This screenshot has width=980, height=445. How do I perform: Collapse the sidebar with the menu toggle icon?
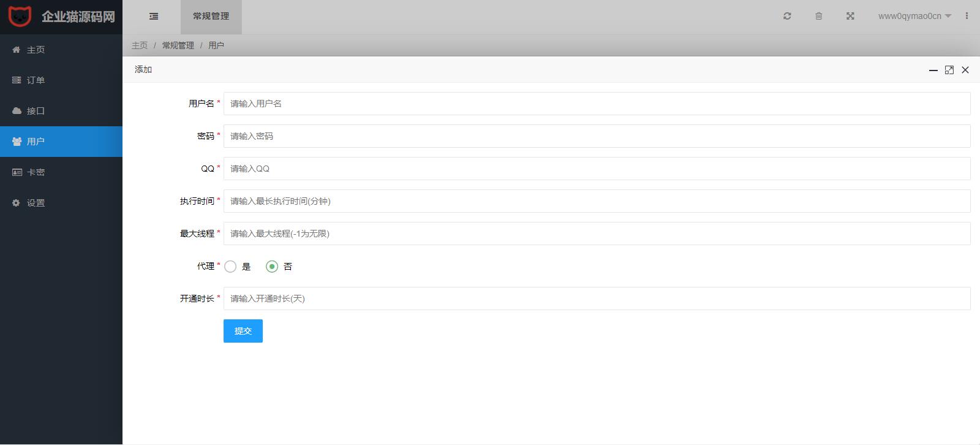click(154, 17)
